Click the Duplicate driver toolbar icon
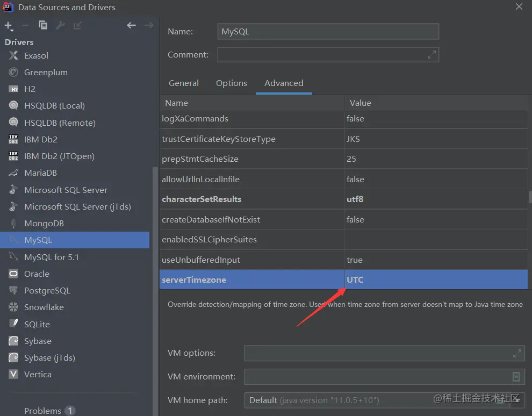Viewport: 532px width, 416px height. 43,25
